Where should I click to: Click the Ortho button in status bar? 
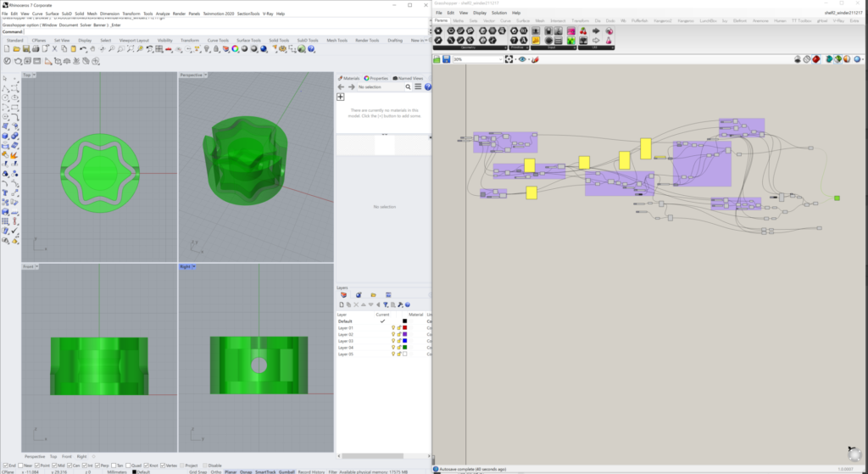(x=216, y=471)
